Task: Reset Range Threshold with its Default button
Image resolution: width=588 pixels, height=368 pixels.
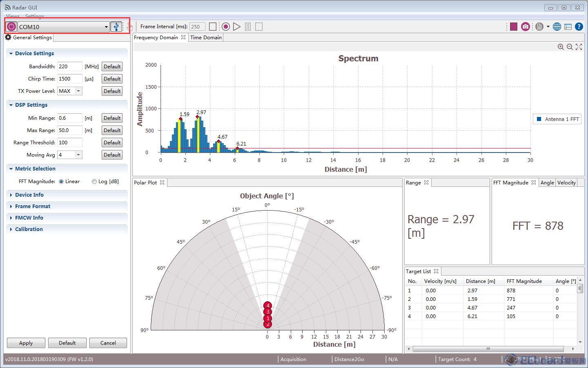Action: pyautogui.click(x=112, y=143)
